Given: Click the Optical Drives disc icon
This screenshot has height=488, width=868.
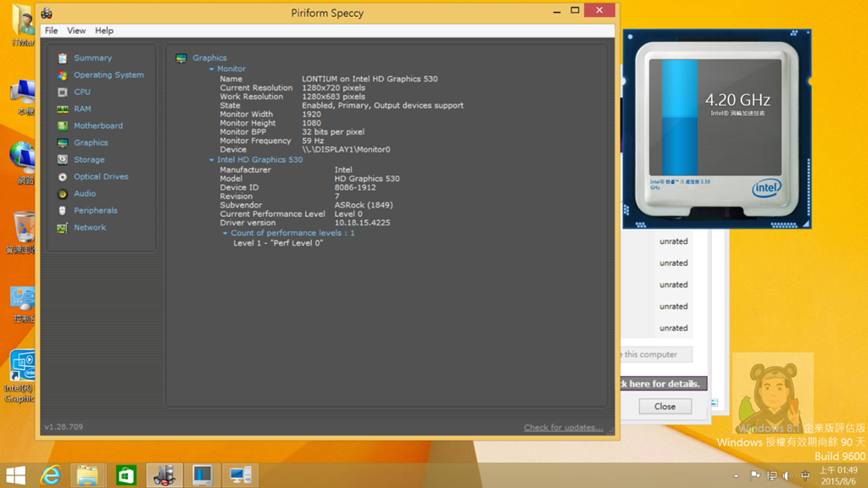Looking at the screenshot, I should [63, 177].
